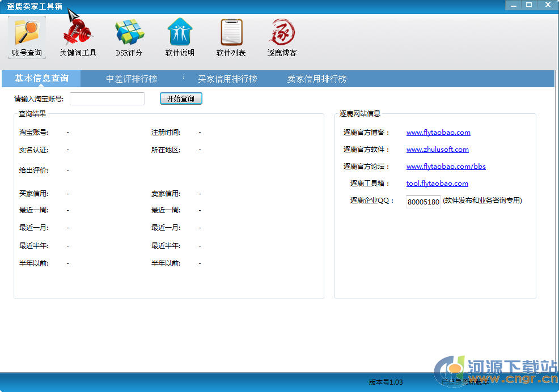Click the 逐鹿企业QQ number field
The image size is (559, 392).
[x=424, y=202]
